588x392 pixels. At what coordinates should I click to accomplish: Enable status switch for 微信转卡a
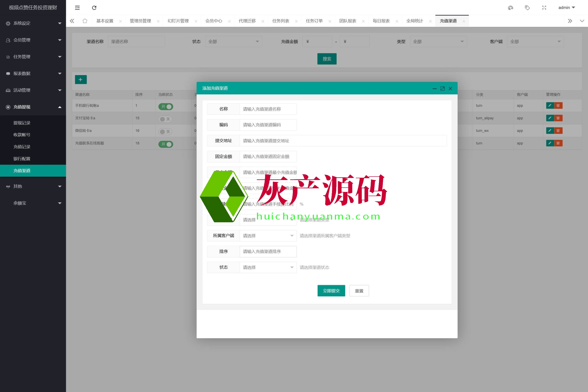(x=166, y=132)
